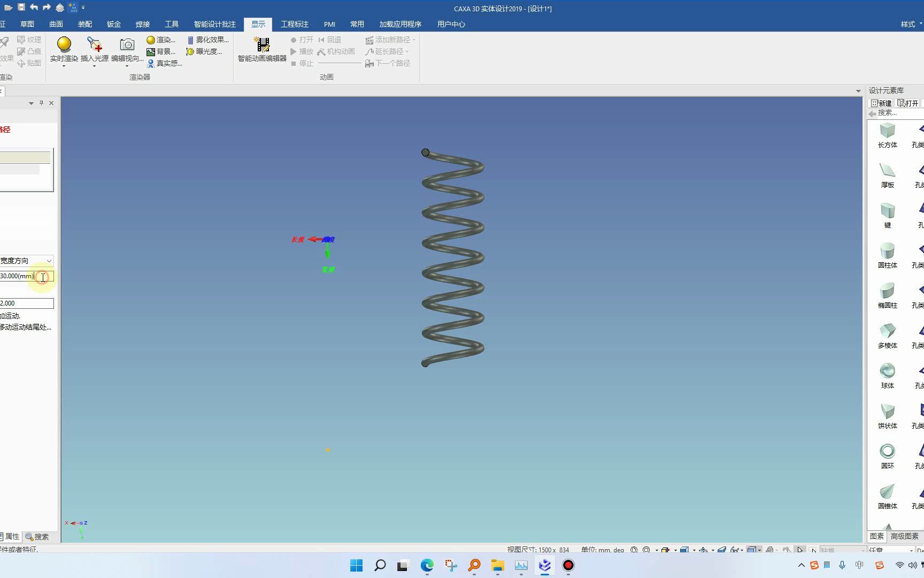Open Background settings (背景...)
Viewport: 924px width, 578px height.
pos(161,51)
